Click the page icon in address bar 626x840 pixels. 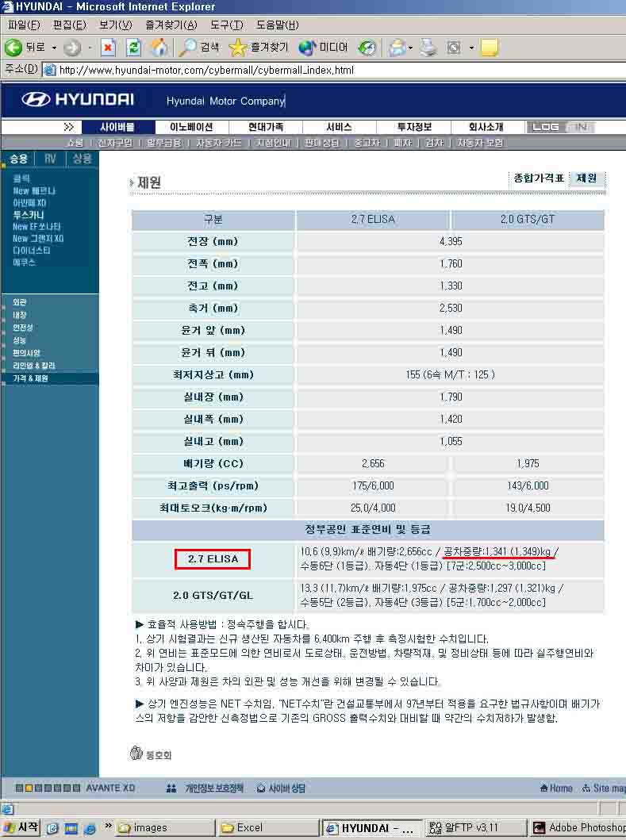50,70
